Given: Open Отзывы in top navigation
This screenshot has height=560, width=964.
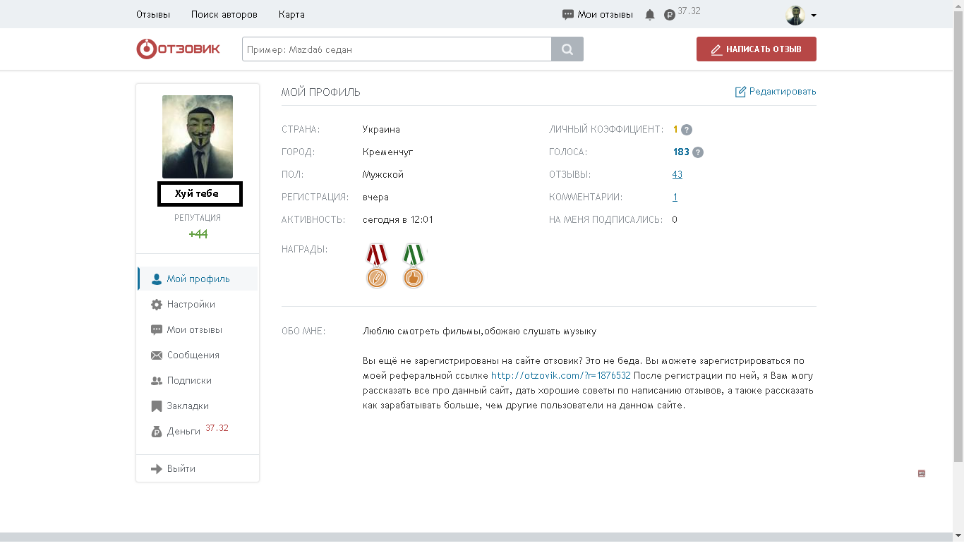Looking at the screenshot, I should click(x=153, y=14).
